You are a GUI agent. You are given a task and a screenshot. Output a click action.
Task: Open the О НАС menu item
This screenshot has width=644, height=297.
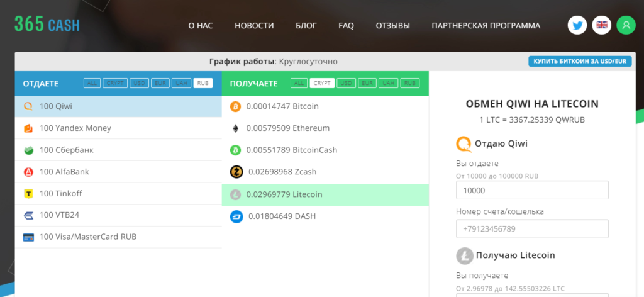pyautogui.click(x=201, y=25)
